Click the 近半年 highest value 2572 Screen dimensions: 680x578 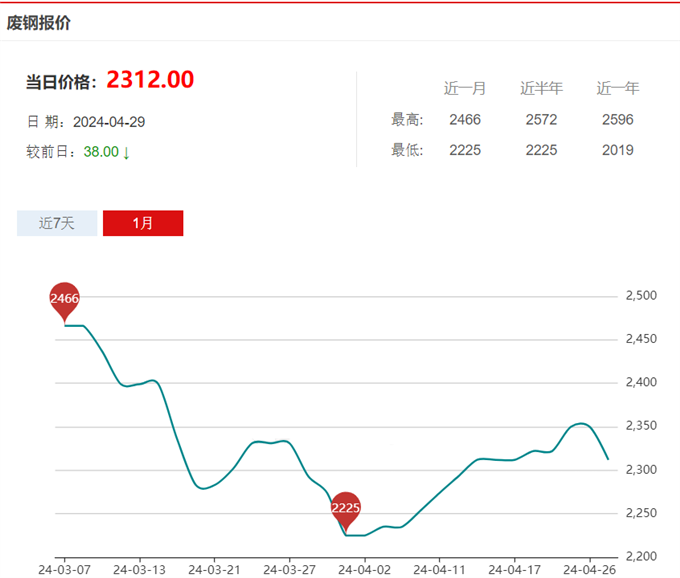[x=541, y=120]
